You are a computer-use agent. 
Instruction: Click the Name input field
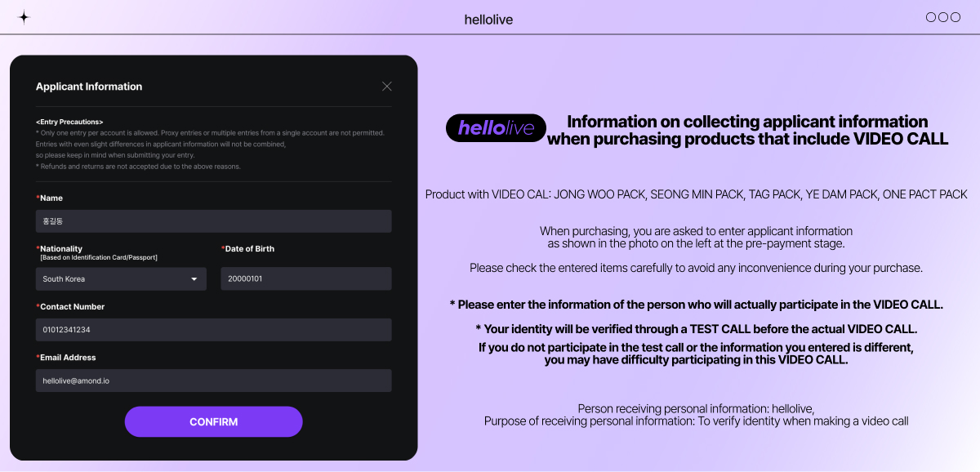214,221
